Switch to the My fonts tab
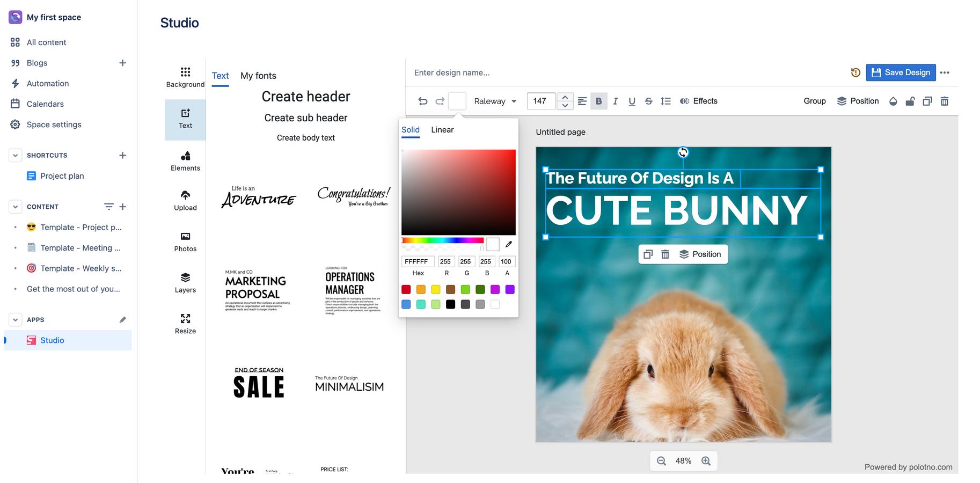 tap(258, 76)
